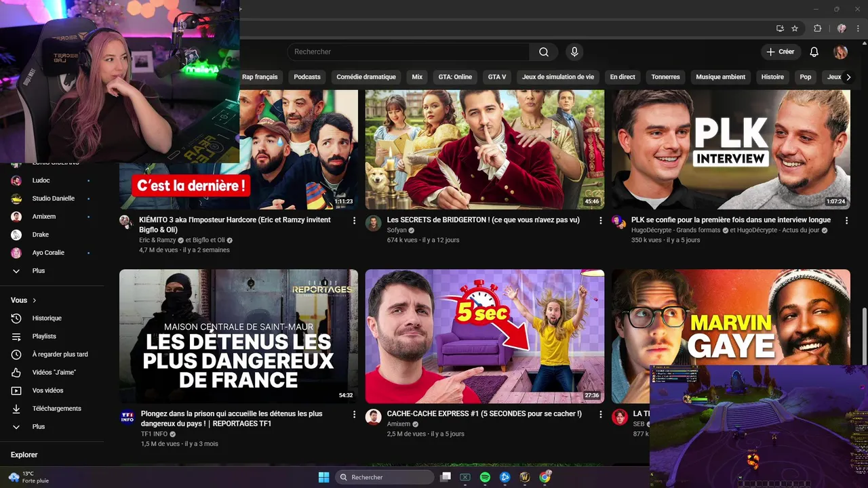Start voice search with microphone icon
The width and height of the screenshot is (868, 488).
(x=574, y=52)
